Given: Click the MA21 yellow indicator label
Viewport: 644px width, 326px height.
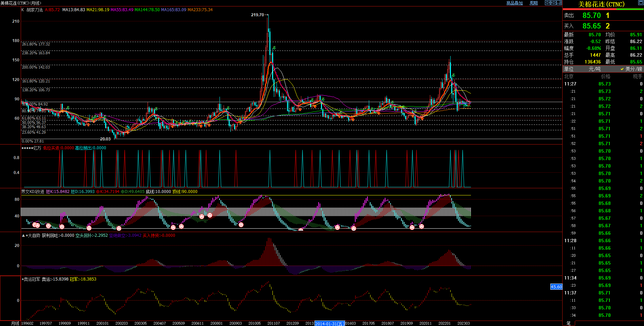Looking at the screenshot, I should tap(98, 10).
